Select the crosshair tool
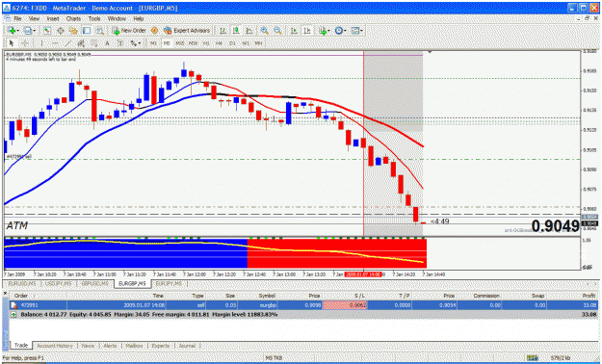Image resolution: width=602 pixels, height=364 pixels. pos(25,43)
